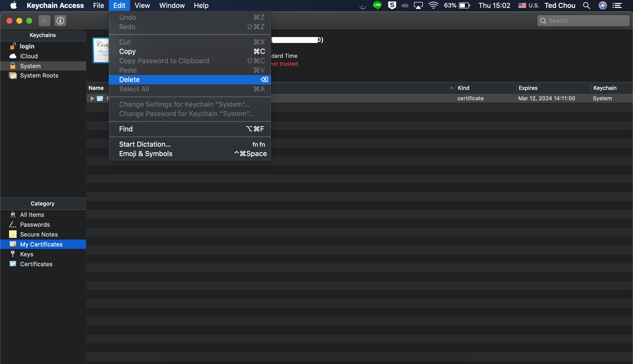Select the iCloud keychain

click(x=28, y=56)
